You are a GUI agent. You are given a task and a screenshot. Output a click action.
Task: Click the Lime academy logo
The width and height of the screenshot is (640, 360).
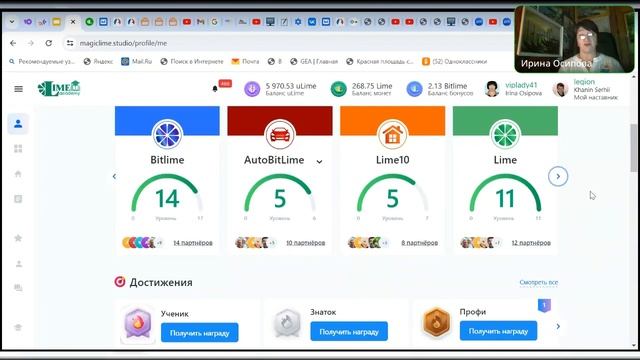(x=59, y=88)
